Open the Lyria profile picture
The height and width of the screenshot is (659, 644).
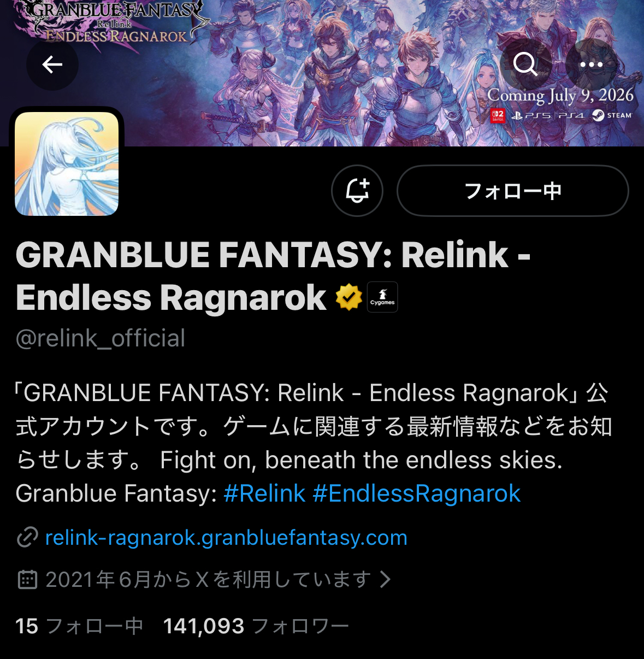click(67, 164)
